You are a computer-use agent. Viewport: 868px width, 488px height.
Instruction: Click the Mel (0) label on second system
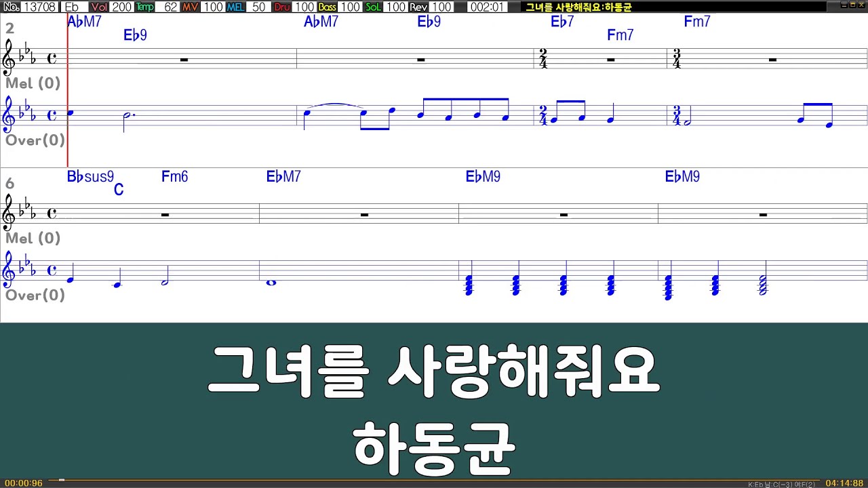click(x=33, y=239)
